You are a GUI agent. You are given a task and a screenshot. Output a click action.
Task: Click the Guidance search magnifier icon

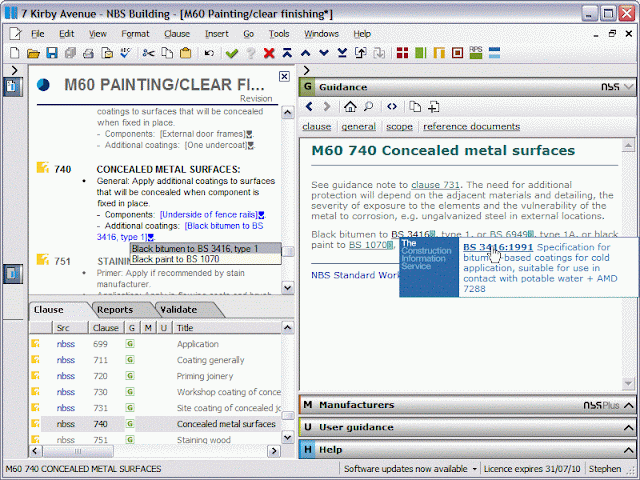[x=368, y=107]
